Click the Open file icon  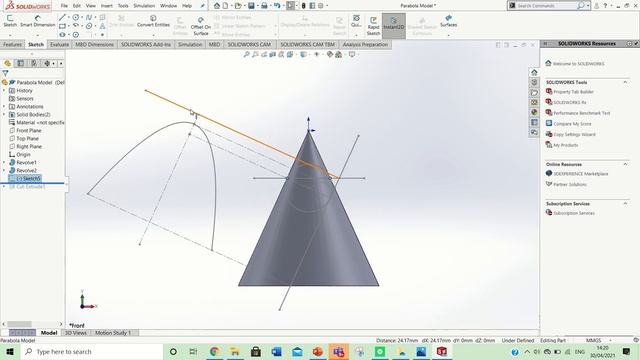[x=238, y=6]
